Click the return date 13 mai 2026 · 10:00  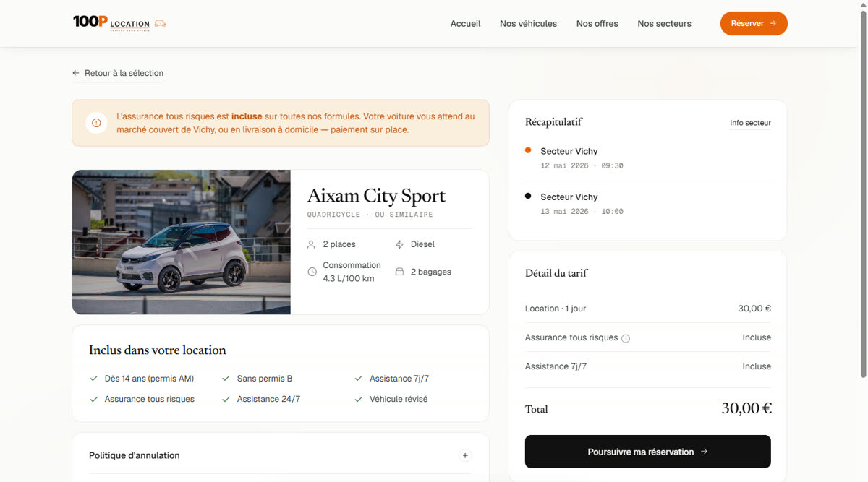582,212
